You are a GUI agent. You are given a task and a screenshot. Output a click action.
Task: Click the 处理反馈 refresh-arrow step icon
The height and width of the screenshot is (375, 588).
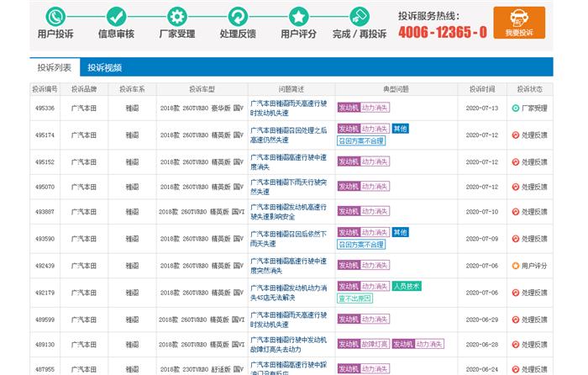(238, 17)
